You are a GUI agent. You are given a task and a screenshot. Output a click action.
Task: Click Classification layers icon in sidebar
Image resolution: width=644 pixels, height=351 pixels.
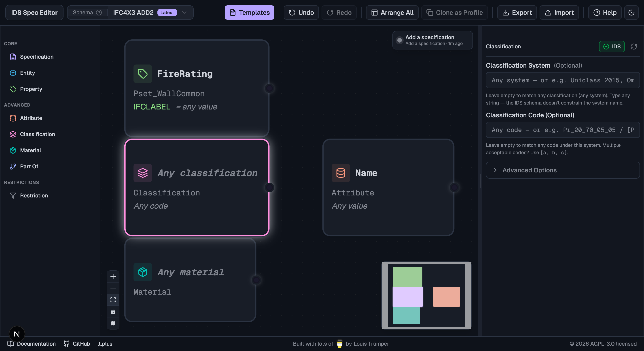13,134
